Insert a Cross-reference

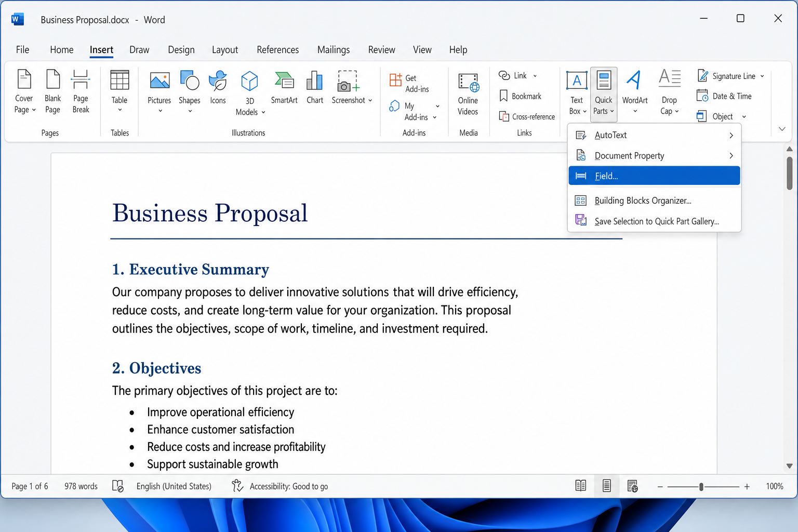(x=527, y=116)
